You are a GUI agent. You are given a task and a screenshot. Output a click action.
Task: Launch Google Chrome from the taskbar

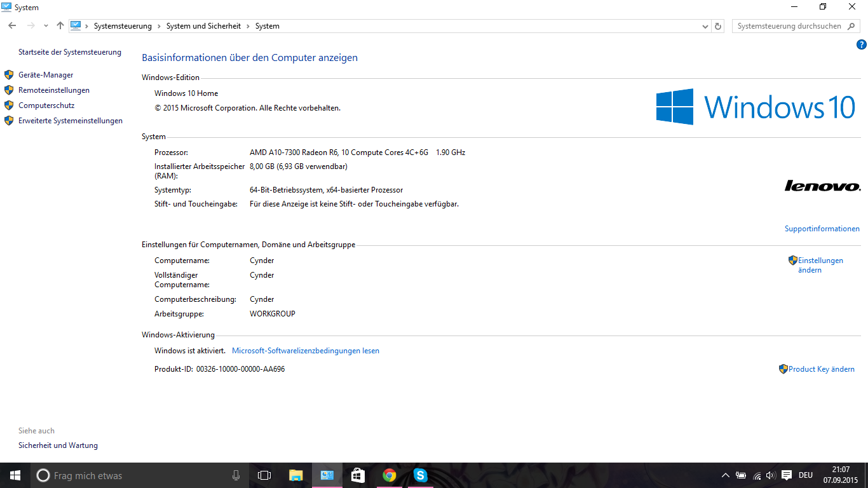(x=390, y=475)
